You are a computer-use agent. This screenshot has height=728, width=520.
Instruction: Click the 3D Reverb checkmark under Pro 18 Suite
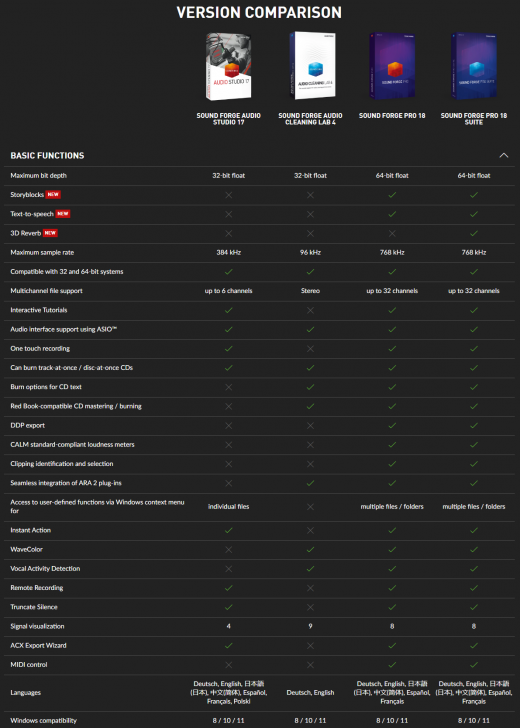[474, 233]
